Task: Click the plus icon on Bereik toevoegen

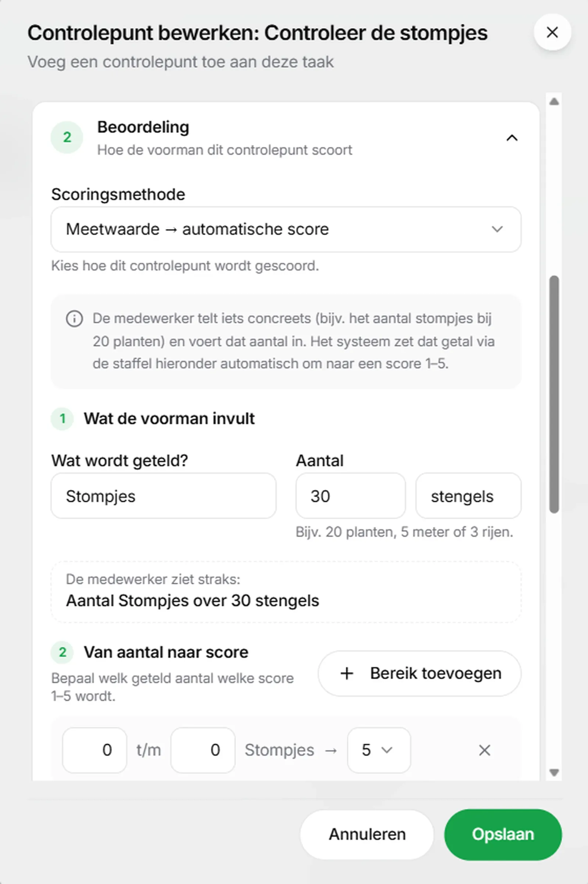Action: tap(347, 674)
